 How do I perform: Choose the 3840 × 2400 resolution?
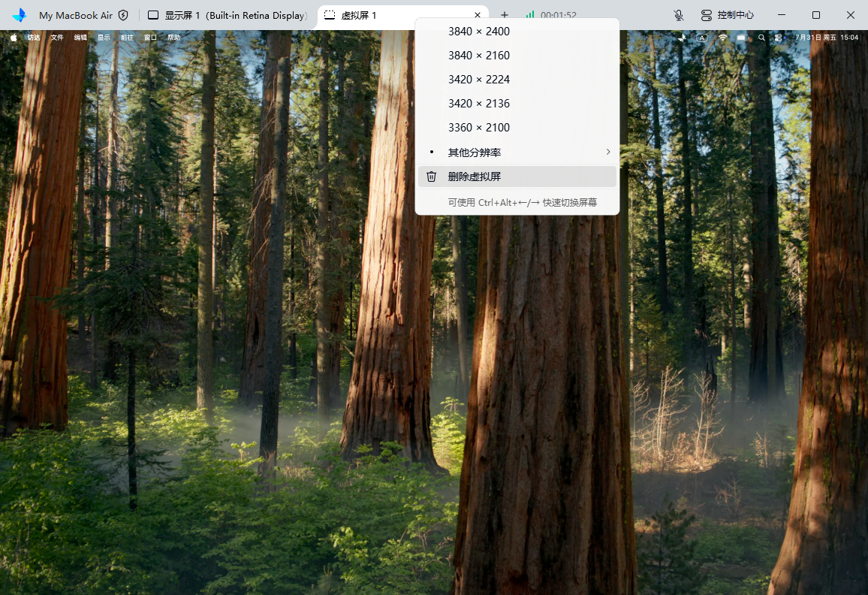pyautogui.click(x=517, y=32)
